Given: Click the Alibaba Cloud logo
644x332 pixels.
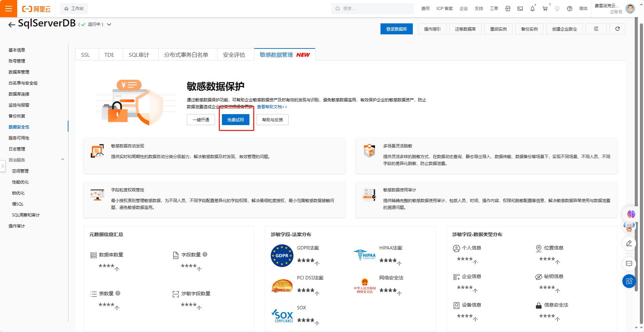Looking at the screenshot, I should (x=36, y=9).
